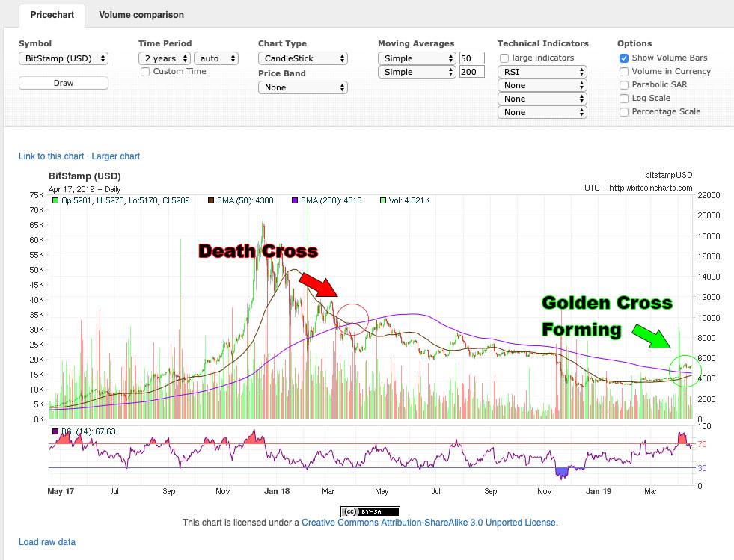The height and width of the screenshot is (560, 734).
Task: Enable the Custom Time checkbox
Action: click(145, 72)
